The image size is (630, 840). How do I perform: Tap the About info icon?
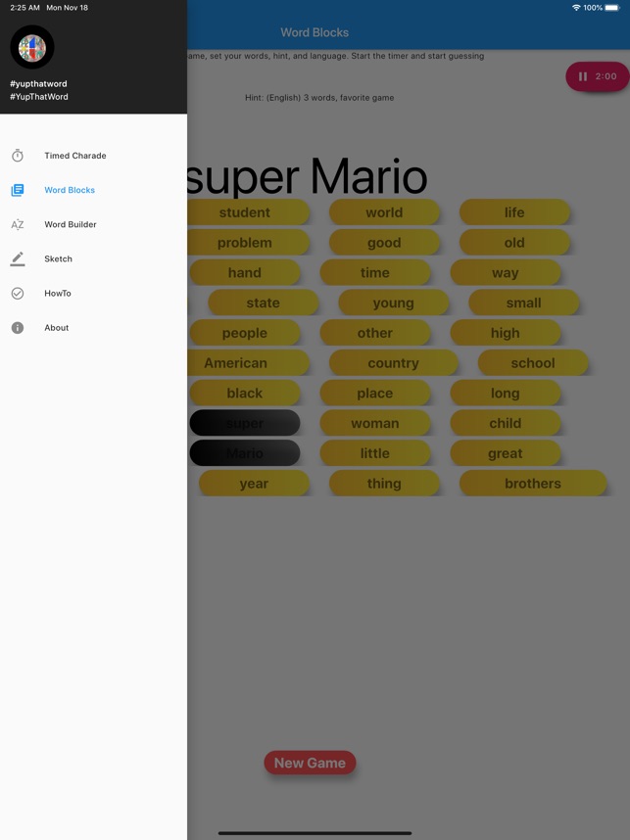[x=18, y=327]
